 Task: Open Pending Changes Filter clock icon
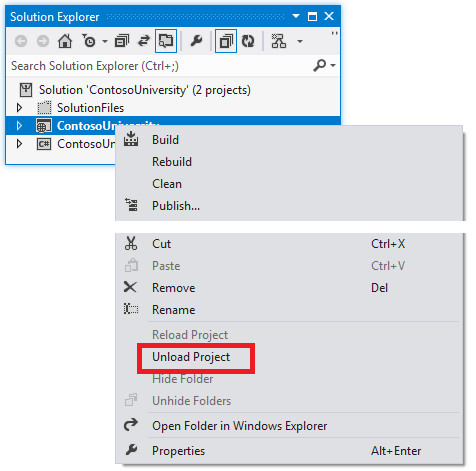(x=89, y=41)
